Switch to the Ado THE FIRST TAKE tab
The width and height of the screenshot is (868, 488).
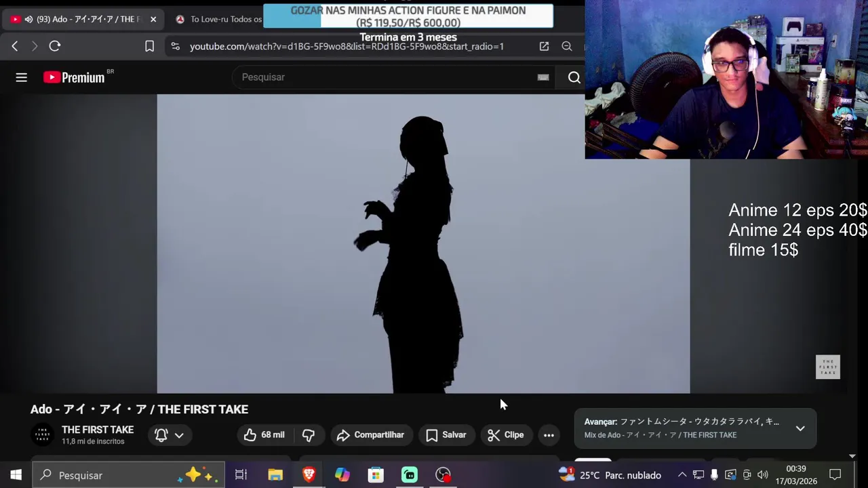click(x=83, y=19)
